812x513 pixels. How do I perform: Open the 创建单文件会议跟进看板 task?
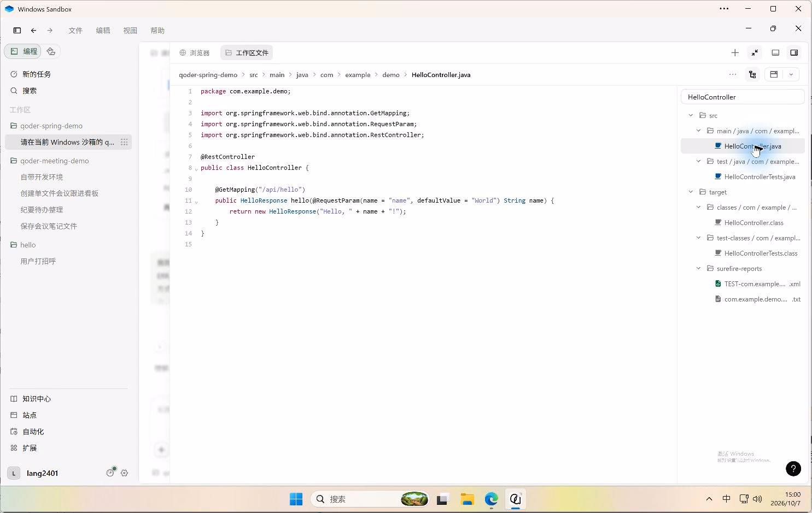68,193
